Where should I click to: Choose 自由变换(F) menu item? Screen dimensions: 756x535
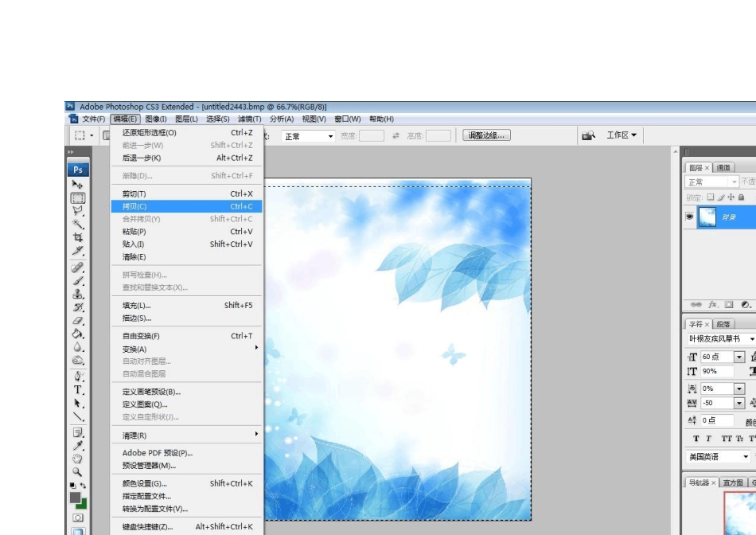[x=186, y=336]
